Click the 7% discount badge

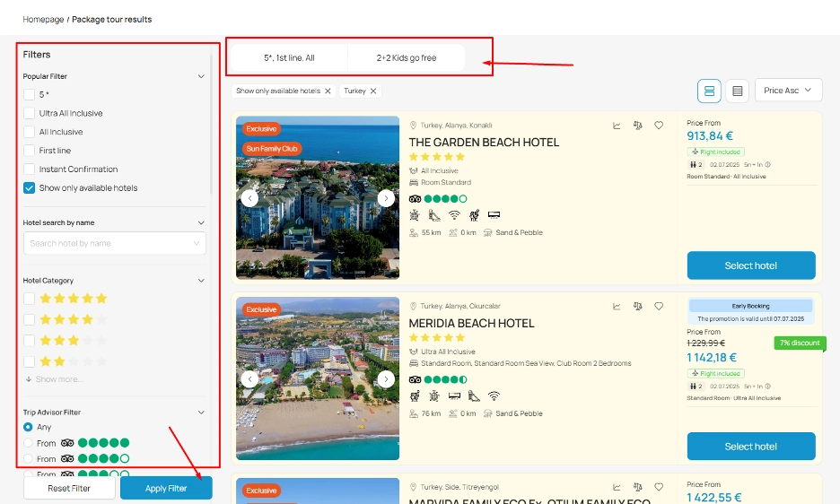[800, 343]
